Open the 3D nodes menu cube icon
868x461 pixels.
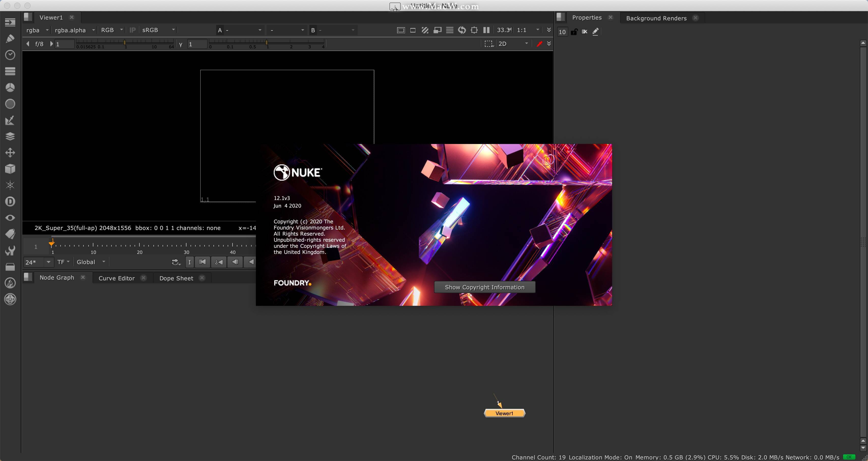click(10, 169)
